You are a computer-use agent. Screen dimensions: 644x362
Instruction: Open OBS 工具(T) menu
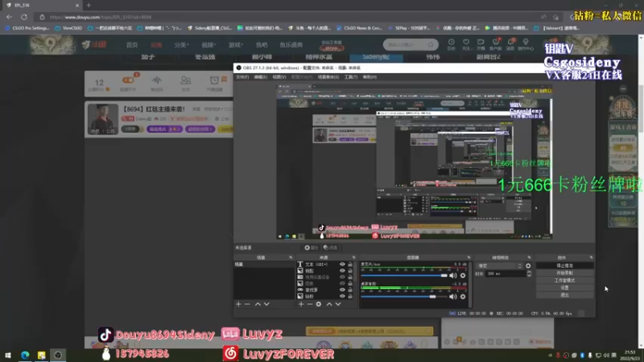coord(351,77)
